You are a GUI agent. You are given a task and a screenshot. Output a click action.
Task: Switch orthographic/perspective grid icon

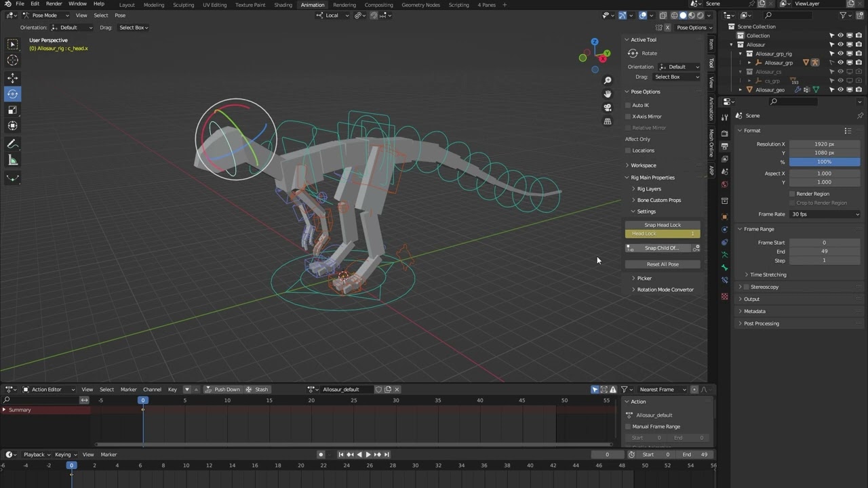click(608, 121)
